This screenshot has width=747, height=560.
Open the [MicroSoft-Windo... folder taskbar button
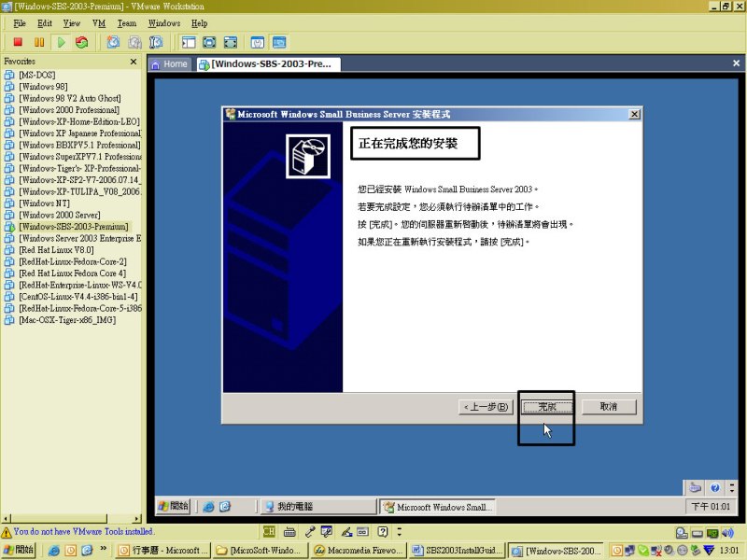(261, 551)
